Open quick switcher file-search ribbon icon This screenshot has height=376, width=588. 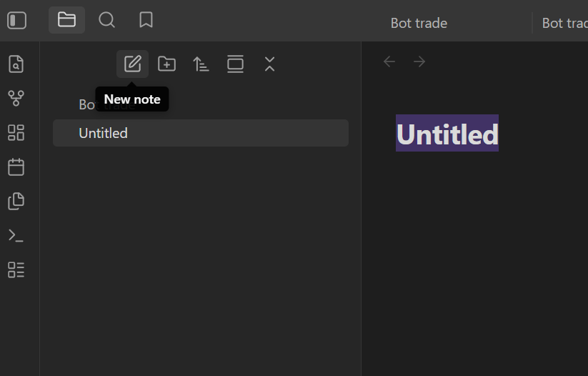coord(16,64)
